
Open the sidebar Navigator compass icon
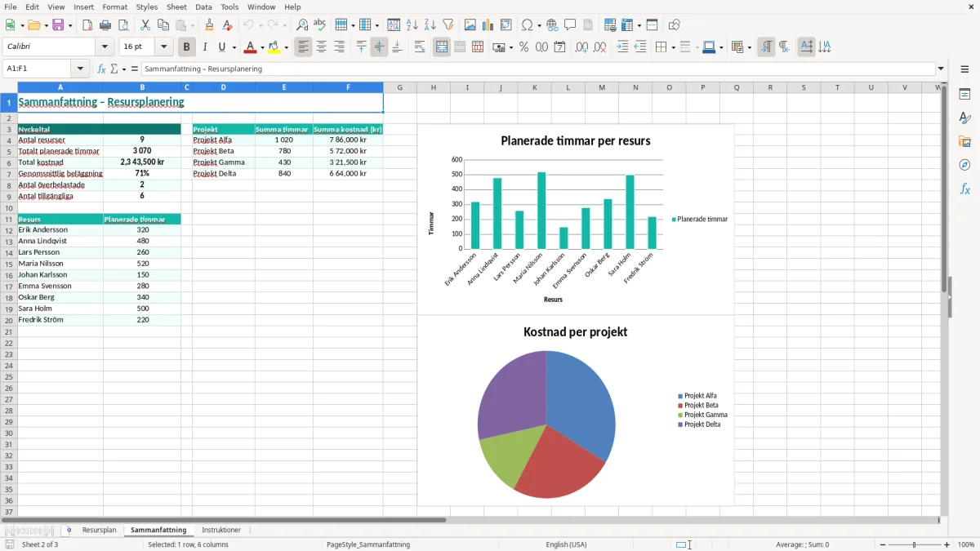click(x=964, y=165)
